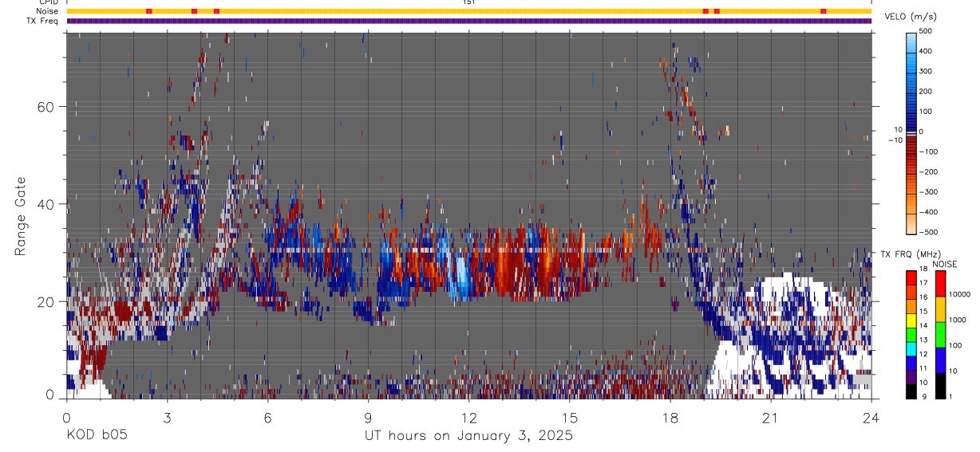Click the 12 tick label on UT hours axis
This screenshot has width=980, height=452.
[x=469, y=417]
